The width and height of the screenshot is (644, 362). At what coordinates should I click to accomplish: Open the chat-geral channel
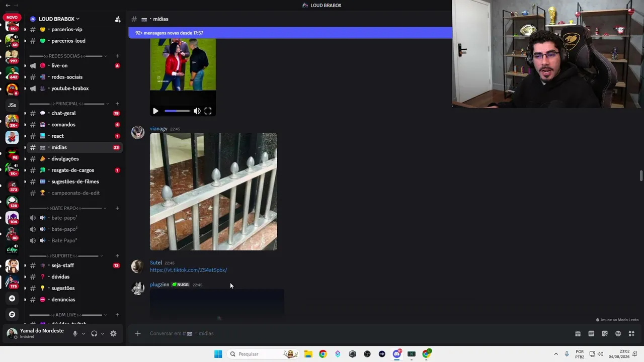pos(74,113)
